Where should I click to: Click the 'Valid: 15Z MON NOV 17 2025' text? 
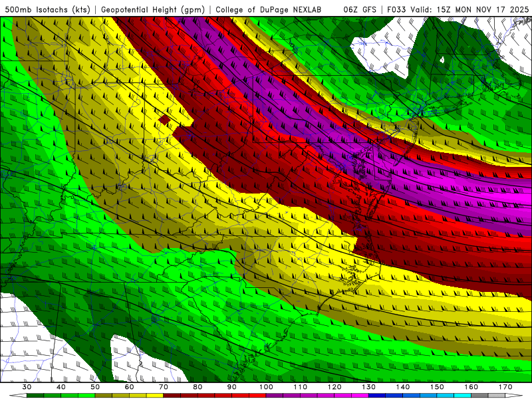(469, 9)
